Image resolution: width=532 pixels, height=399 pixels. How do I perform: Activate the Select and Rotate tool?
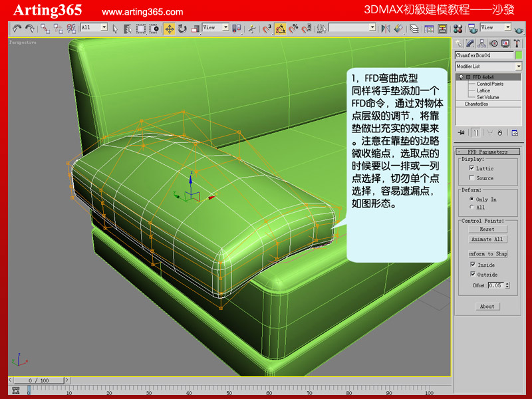coord(182,29)
